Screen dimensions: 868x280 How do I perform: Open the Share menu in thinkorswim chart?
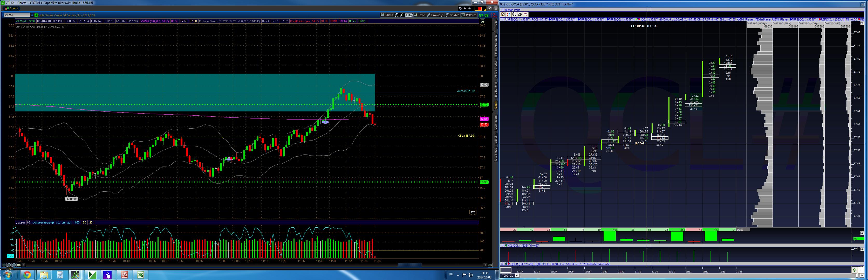(x=387, y=15)
